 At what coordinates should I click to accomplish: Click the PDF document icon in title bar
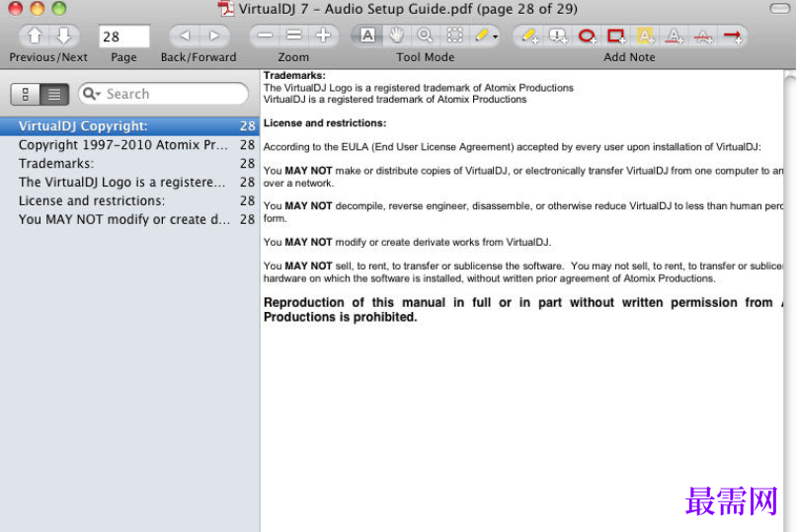pos(225,9)
